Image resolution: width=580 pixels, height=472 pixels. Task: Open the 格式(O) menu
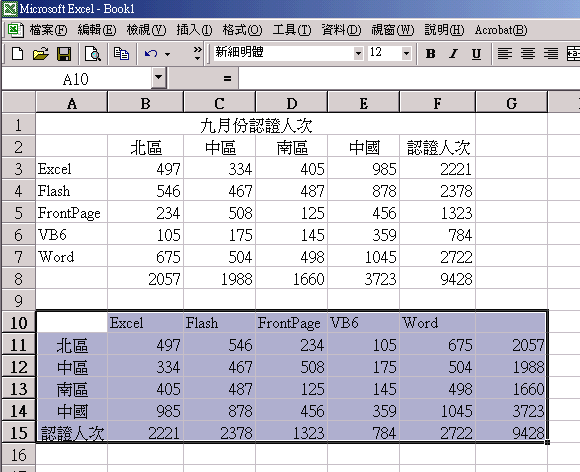click(x=242, y=30)
